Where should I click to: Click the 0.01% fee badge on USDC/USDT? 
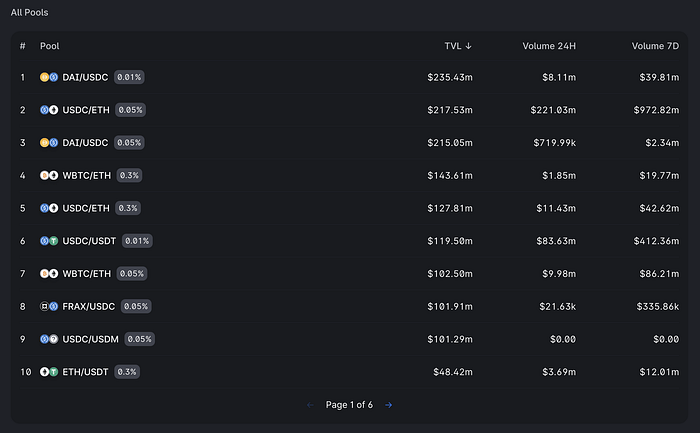click(x=137, y=241)
